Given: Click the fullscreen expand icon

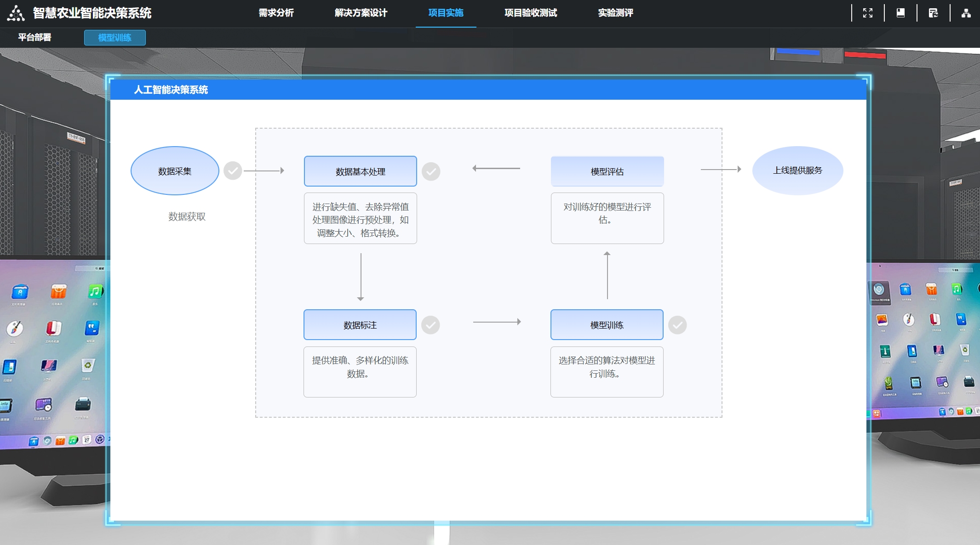Looking at the screenshot, I should (x=867, y=13).
